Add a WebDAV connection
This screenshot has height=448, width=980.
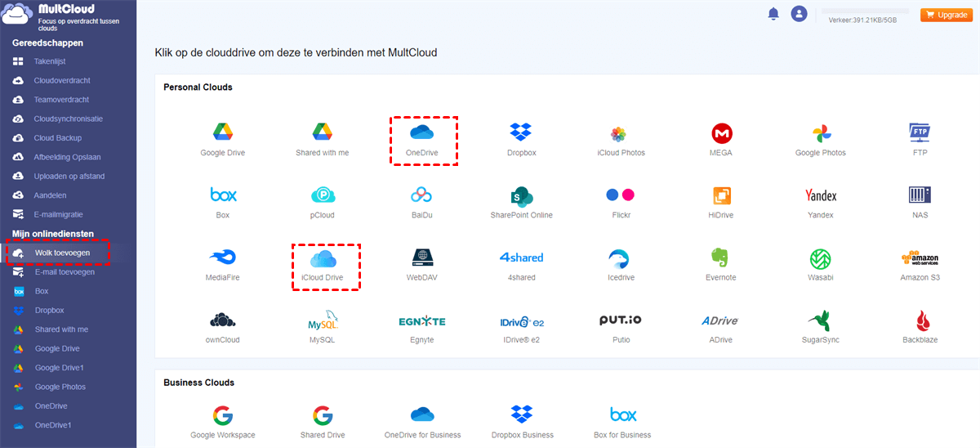(422, 258)
